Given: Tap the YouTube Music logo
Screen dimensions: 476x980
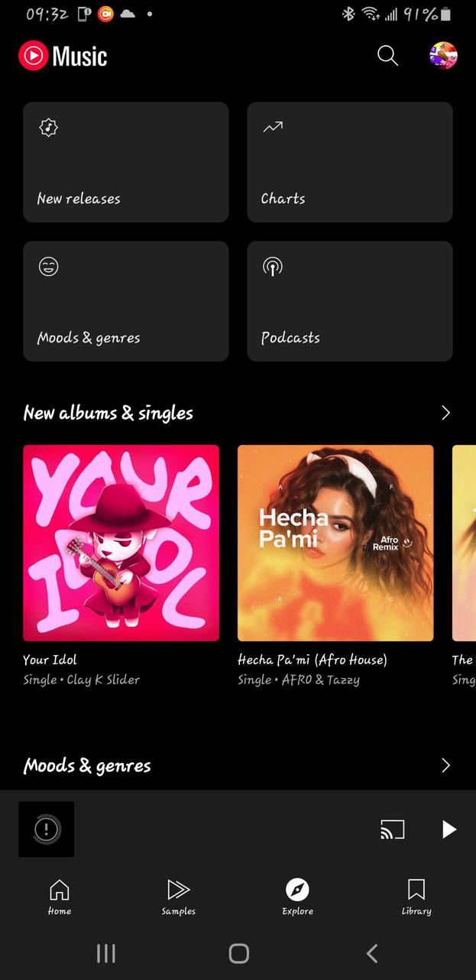Looking at the screenshot, I should (x=63, y=56).
